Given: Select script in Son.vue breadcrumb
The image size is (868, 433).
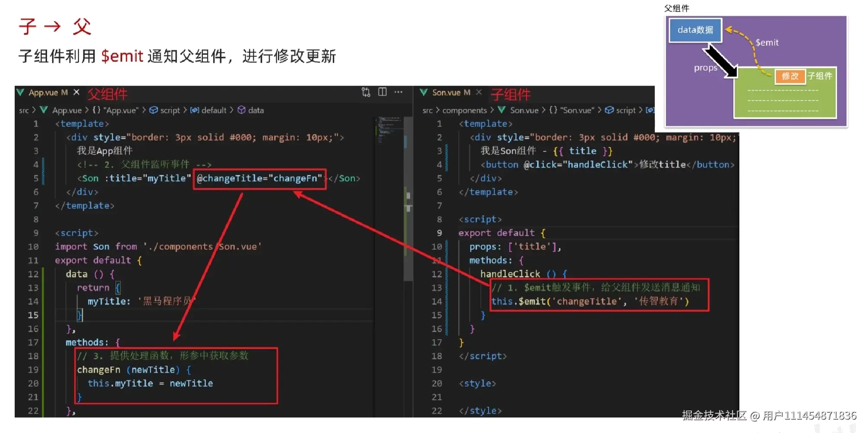Looking at the screenshot, I should 626,111.
